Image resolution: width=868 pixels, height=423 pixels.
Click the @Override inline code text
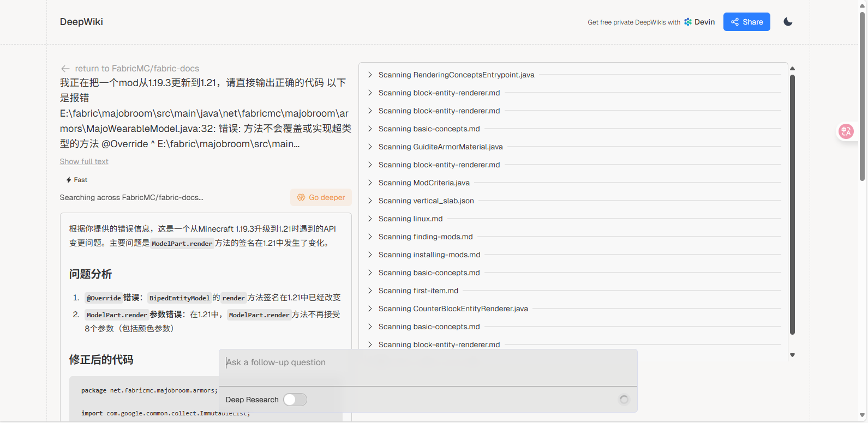click(104, 298)
